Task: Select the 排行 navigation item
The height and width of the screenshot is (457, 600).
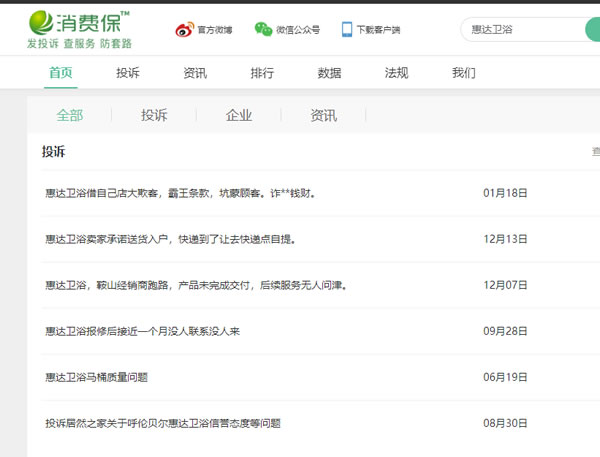Action: (x=262, y=73)
